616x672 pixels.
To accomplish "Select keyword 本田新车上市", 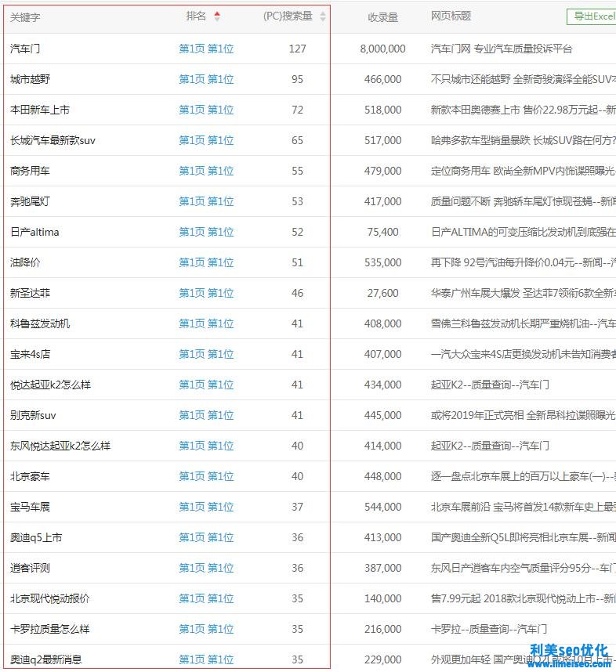I will click(40, 110).
